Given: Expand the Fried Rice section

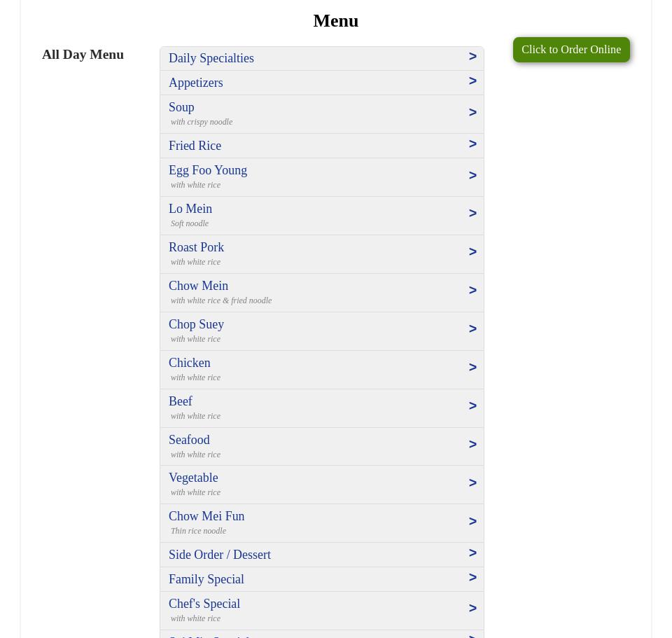Looking at the screenshot, I should click(x=322, y=145).
